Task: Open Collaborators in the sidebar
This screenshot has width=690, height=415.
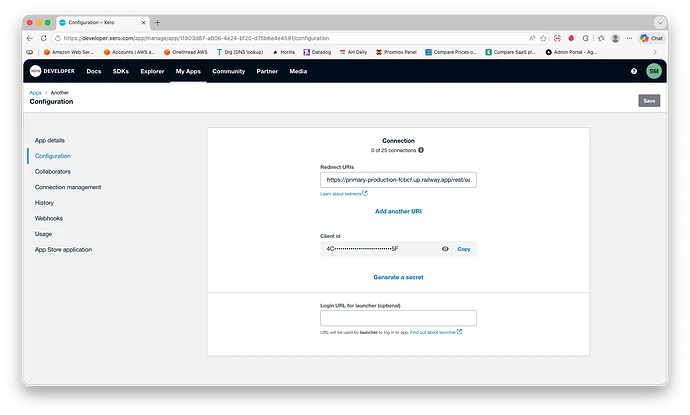Action: point(52,171)
